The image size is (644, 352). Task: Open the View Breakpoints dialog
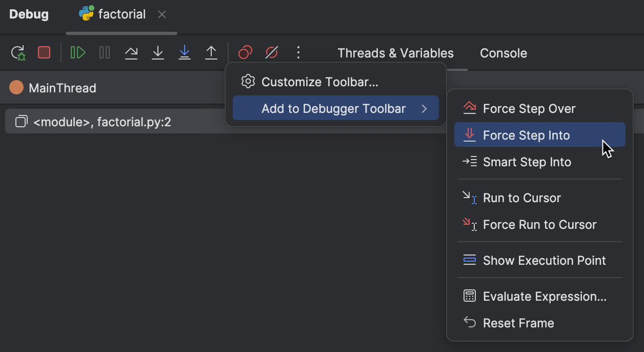[x=245, y=52]
